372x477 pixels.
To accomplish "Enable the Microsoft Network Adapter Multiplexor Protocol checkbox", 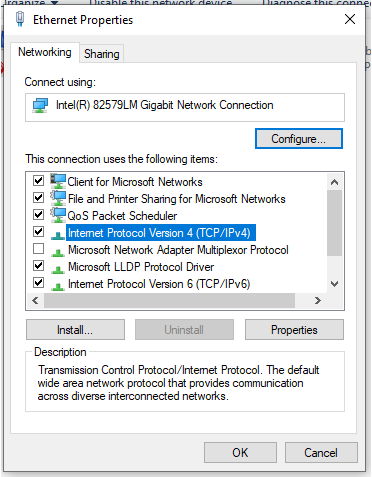I will tap(39, 249).
